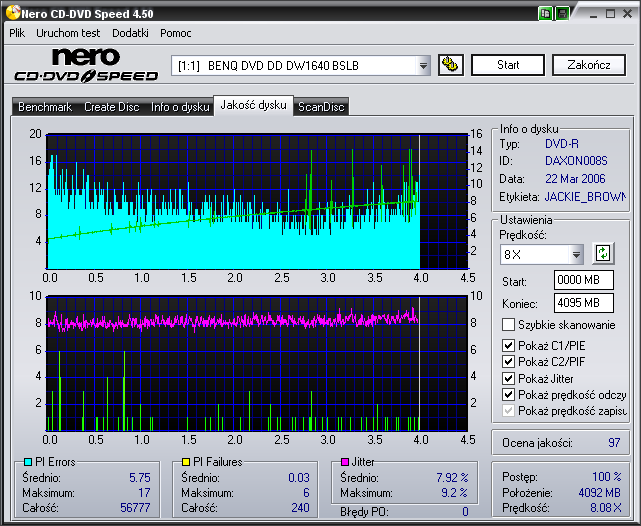This screenshot has width=641, height=526.
Task: Switch to the Create Disc tab
Action: click(112, 107)
